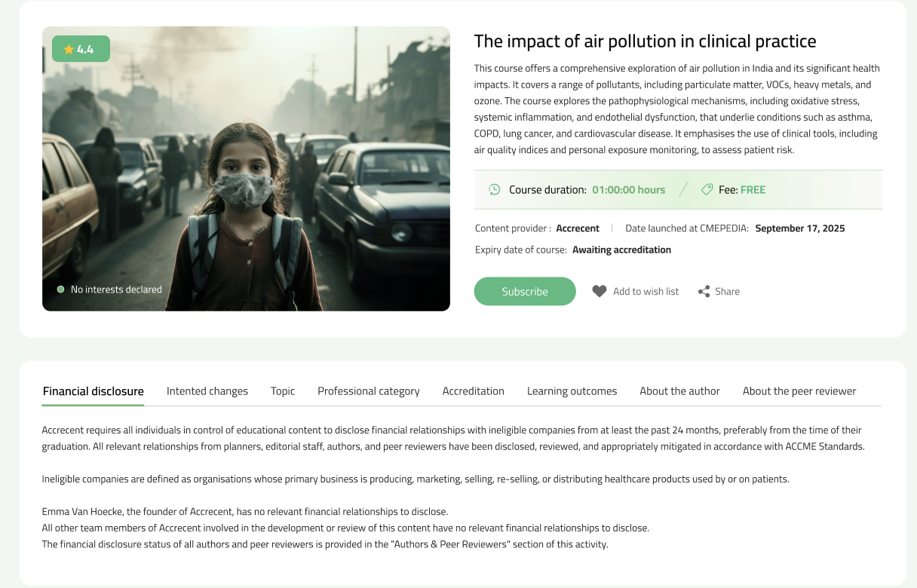Viewport: 917px width, 588px height.
Task: Click the Authors & Peer Reviewers sentence
Action: tap(325, 544)
